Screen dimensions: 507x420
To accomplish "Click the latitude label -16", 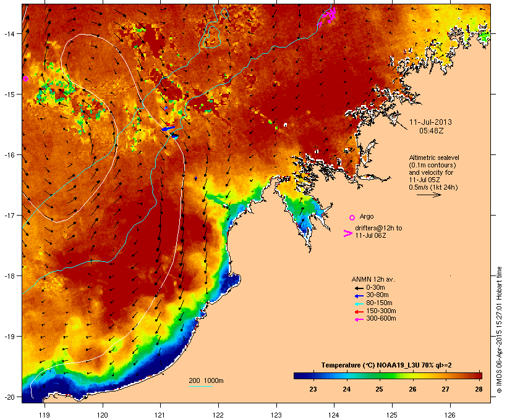I will click(9, 155).
